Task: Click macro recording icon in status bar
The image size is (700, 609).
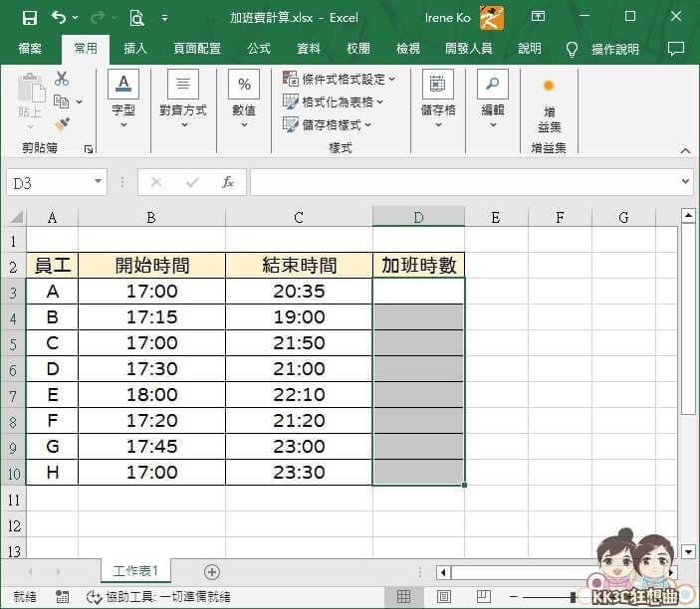Action: pyautogui.click(x=63, y=596)
